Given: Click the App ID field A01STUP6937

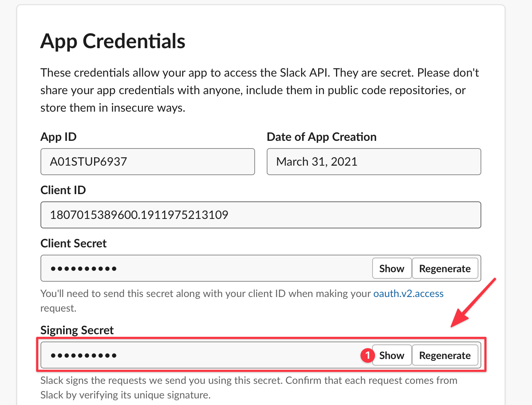Looking at the screenshot, I should pos(147,162).
